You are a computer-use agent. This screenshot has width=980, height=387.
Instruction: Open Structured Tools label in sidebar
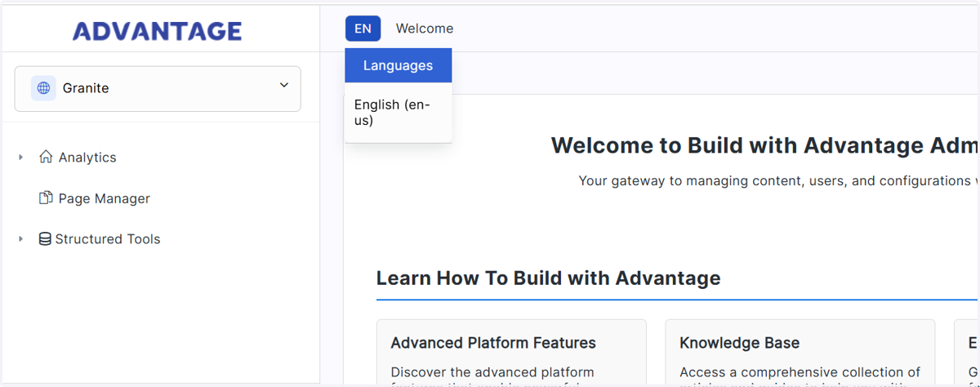click(108, 239)
